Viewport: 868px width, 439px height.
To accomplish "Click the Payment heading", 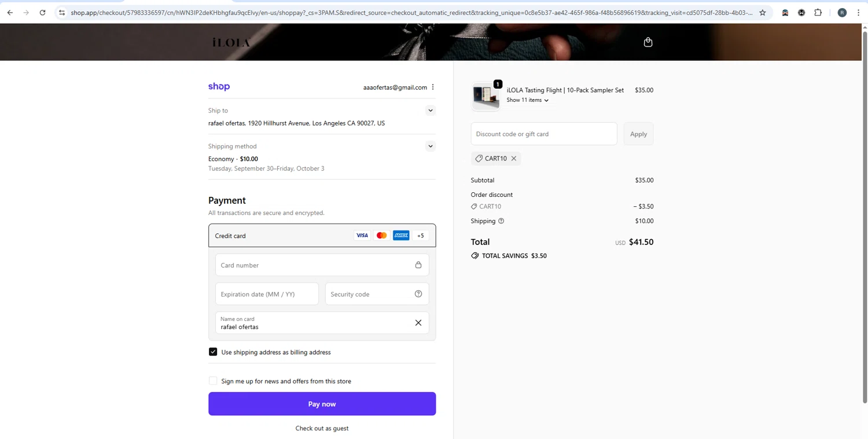I will (x=227, y=200).
